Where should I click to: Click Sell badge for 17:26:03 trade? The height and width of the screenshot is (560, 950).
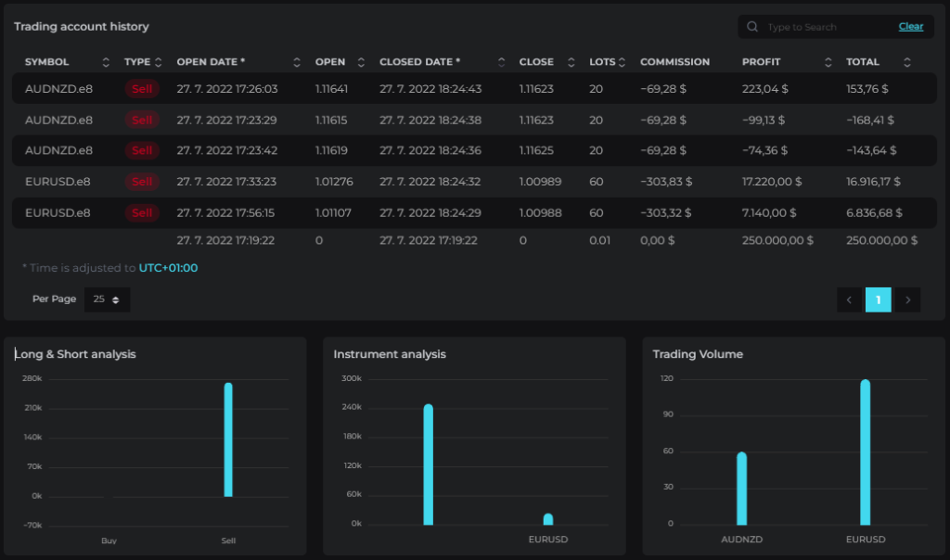[x=142, y=89]
